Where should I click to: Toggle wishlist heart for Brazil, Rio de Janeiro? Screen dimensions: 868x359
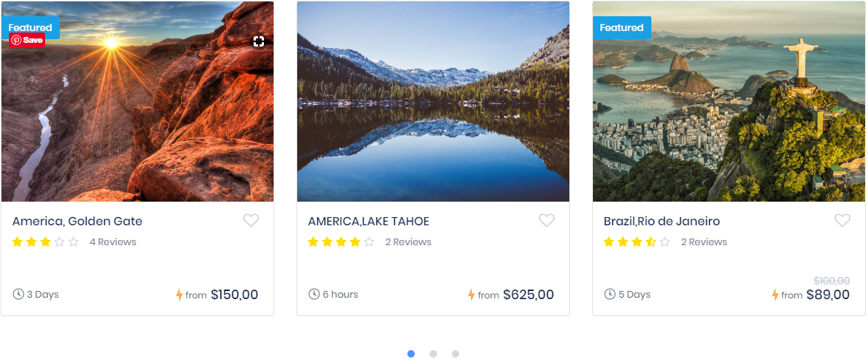(x=842, y=220)
